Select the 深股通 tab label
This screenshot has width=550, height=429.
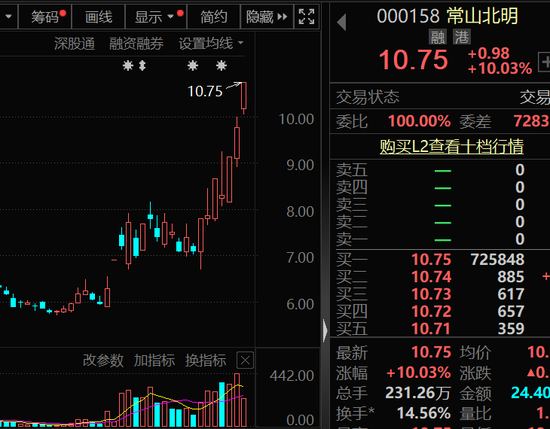tap(74, 44)
